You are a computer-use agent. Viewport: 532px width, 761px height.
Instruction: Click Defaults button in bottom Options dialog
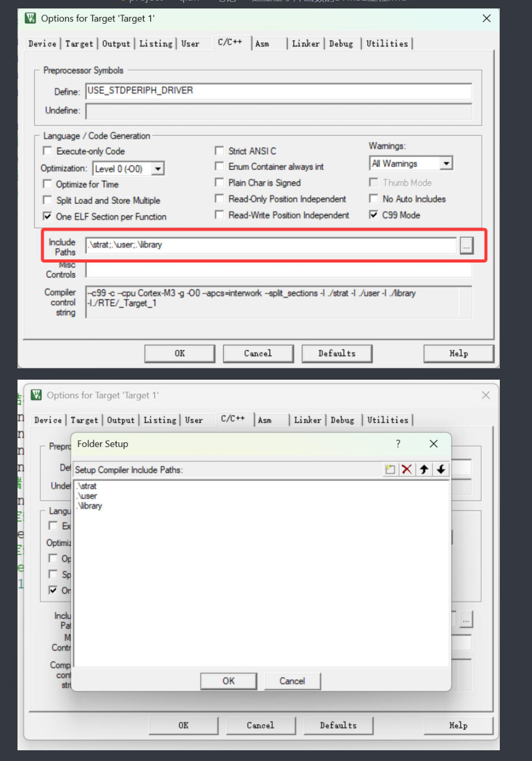[338, 725]
